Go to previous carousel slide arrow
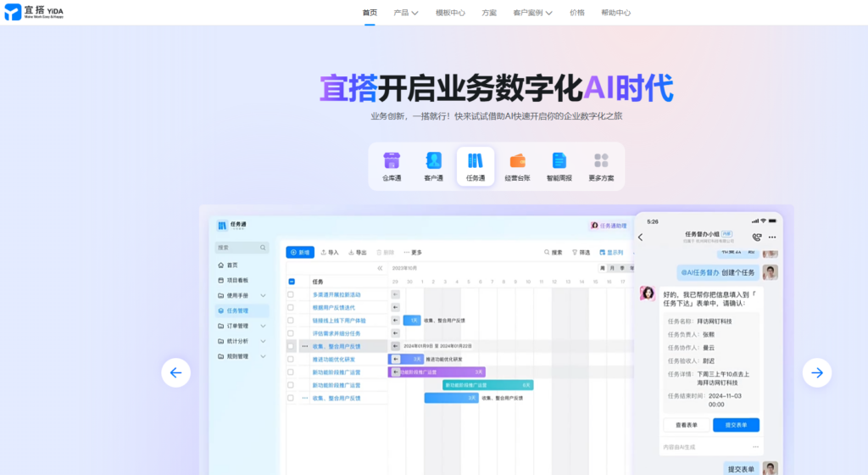Viewport: 868px width, 475px height. coord(175,372)
